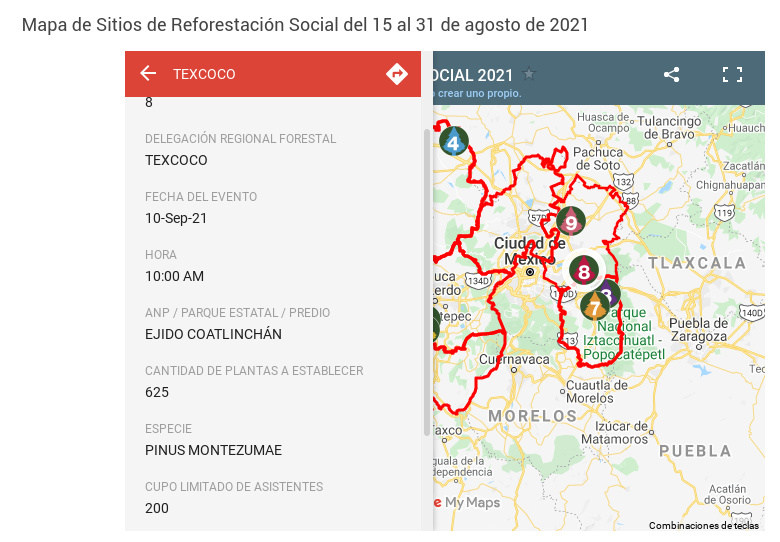Click the route 134D highway shield
Viewport: 780px width, 542px height.
478,280
